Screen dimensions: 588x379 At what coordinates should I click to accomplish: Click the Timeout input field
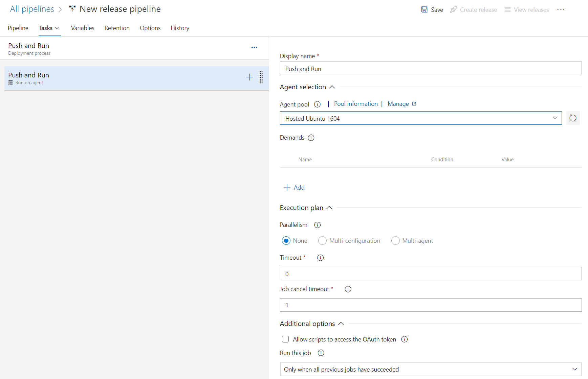(x=430, y=274)
